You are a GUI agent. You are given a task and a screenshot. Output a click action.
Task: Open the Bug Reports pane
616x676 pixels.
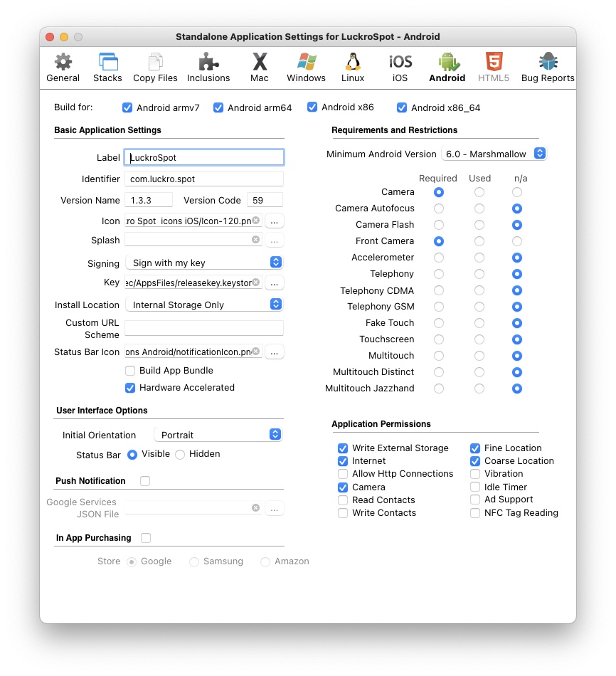coord(547,68)
